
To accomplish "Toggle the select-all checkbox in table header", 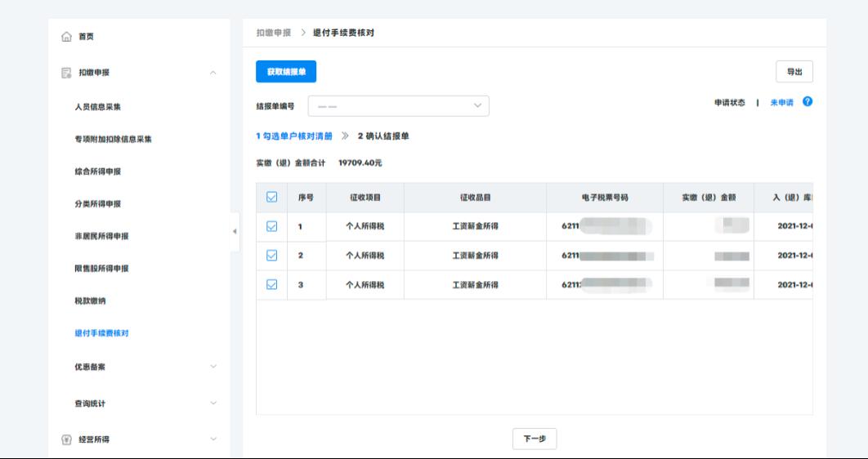I will click(x=272, y=197).
